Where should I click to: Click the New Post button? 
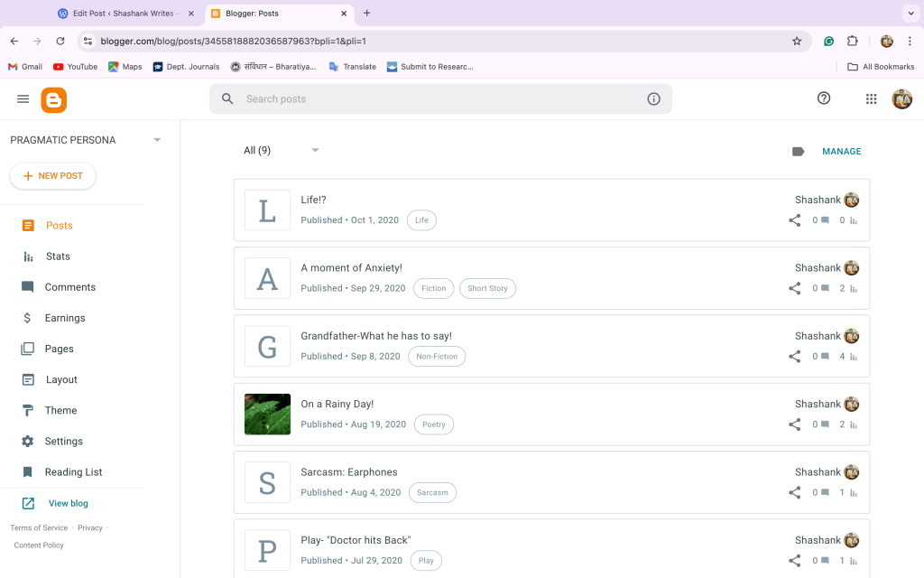pos(53,176)
